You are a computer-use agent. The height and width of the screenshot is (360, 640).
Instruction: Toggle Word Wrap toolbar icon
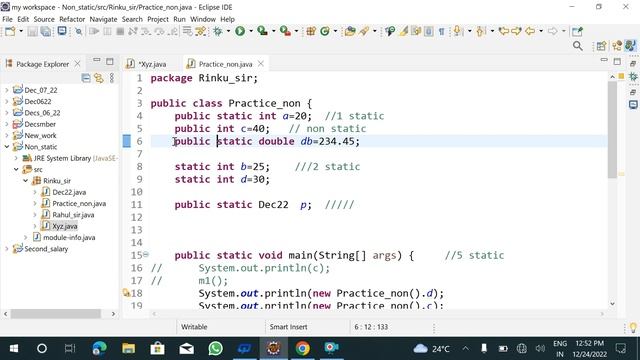[x=416, y=31]
